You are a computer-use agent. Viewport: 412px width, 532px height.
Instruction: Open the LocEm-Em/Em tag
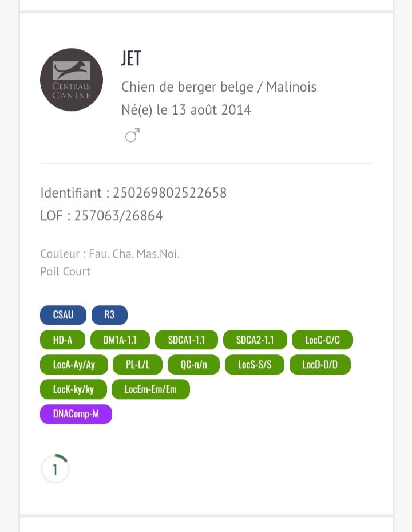click(150, 389)
